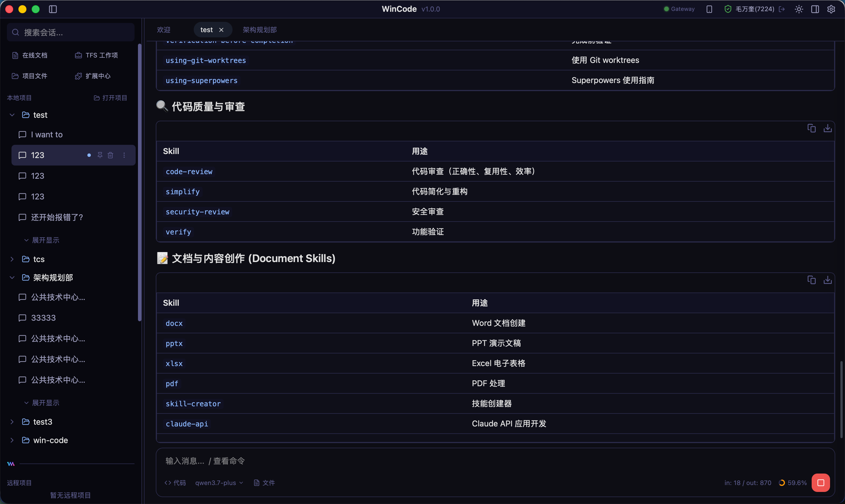Click the pdf skill cell

(172, 383)
